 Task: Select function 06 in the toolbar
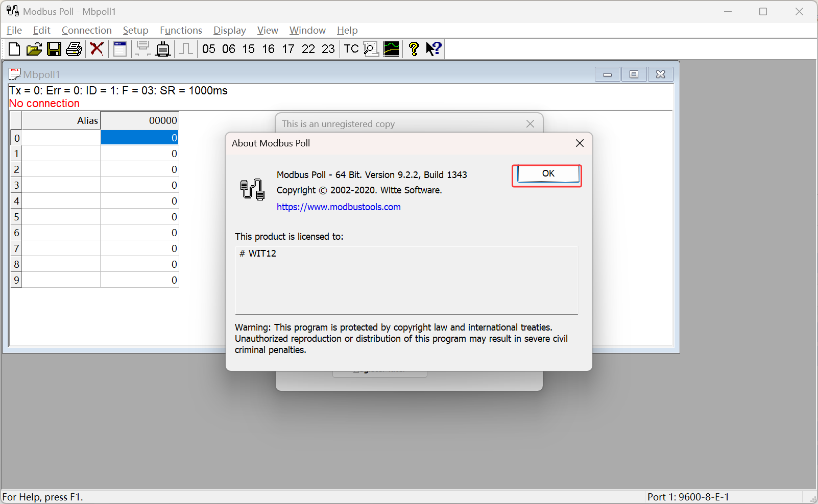229,49
